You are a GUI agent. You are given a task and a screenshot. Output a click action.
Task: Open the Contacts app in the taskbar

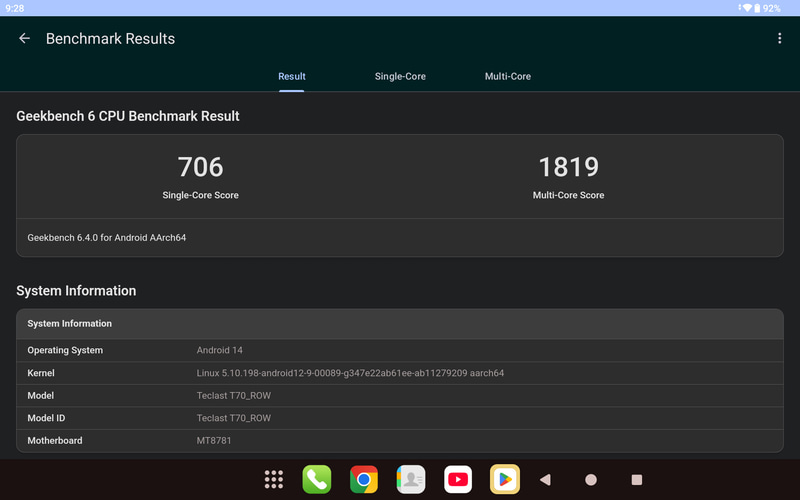411,479
